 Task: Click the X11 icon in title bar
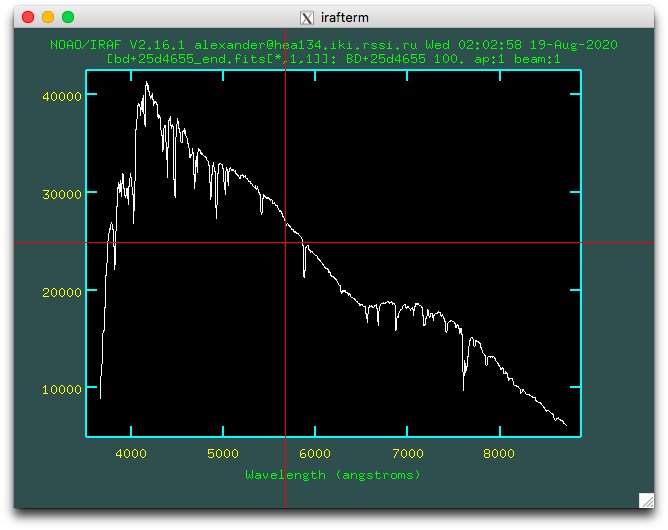coord(307,18)
